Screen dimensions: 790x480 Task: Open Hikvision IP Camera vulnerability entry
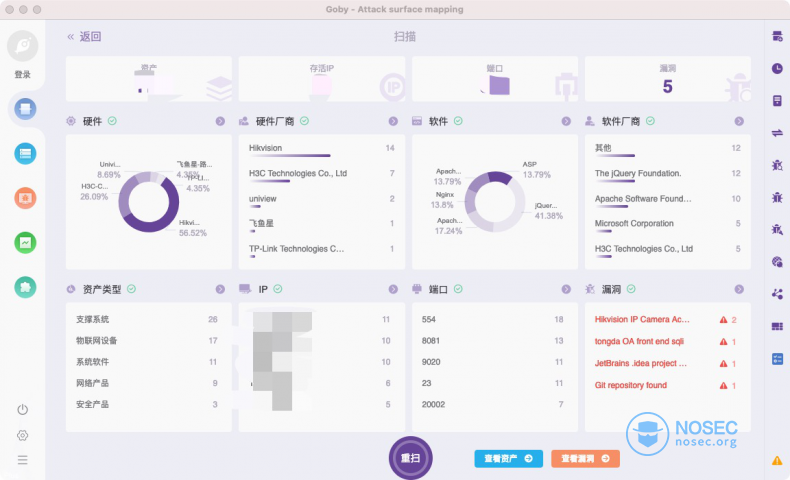[642, 319]
